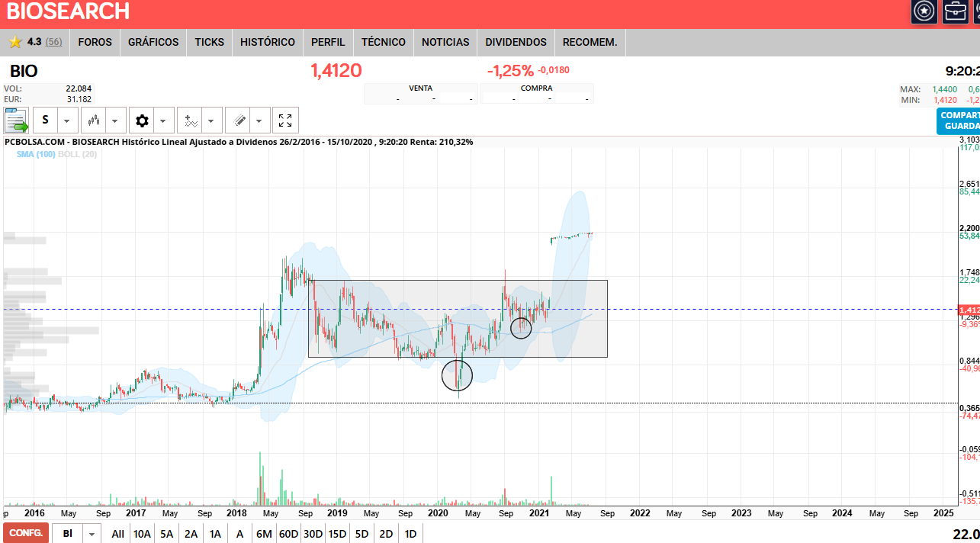Open chart settings gear icon
Screen dimensions: 980x543
pyautogui.click(x=142, y=120)
